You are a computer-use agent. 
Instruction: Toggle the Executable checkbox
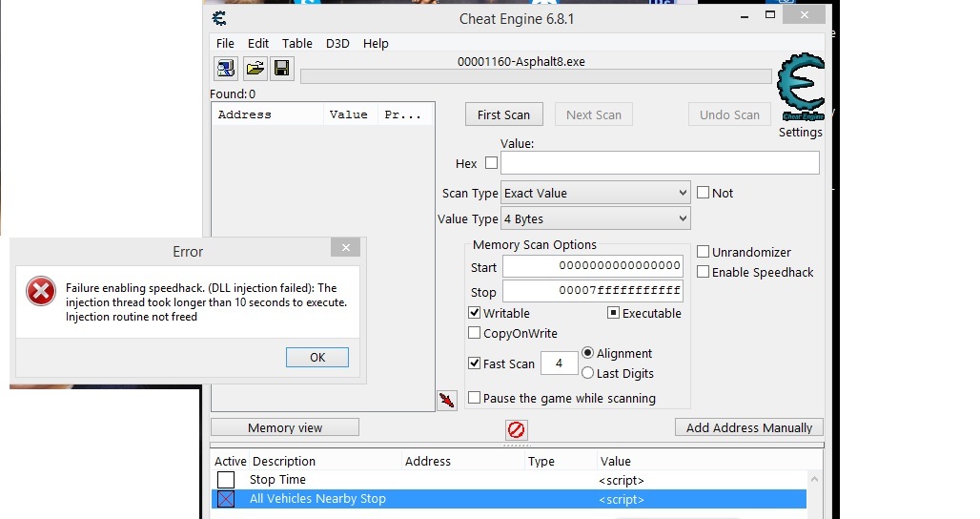tap(614, 313)
